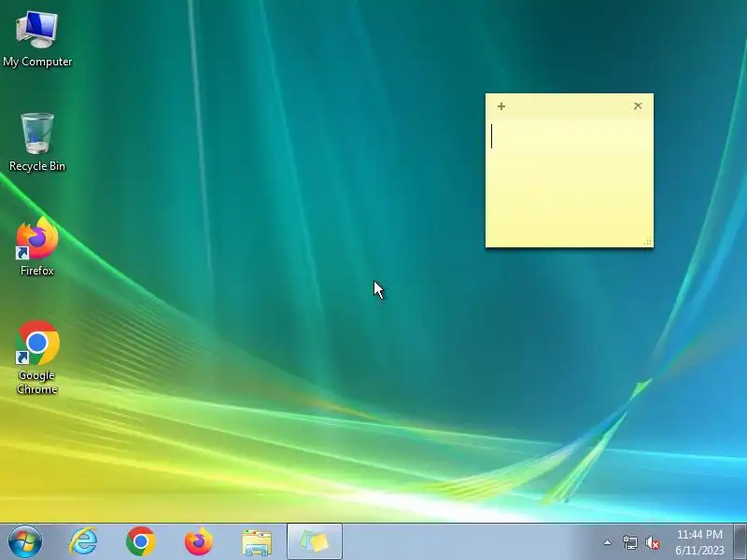
Task: Open the Windows Start menu orb
Action: [x=25, y=541]
